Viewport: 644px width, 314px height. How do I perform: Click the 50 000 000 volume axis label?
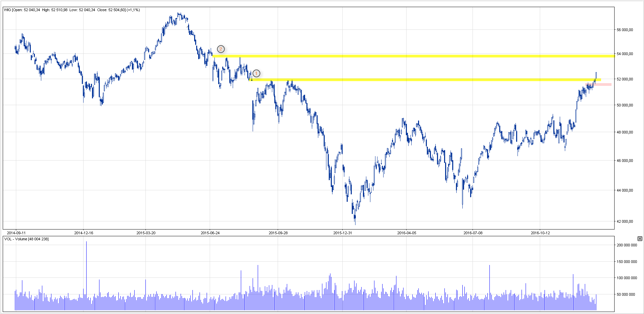tap(627, 294)
